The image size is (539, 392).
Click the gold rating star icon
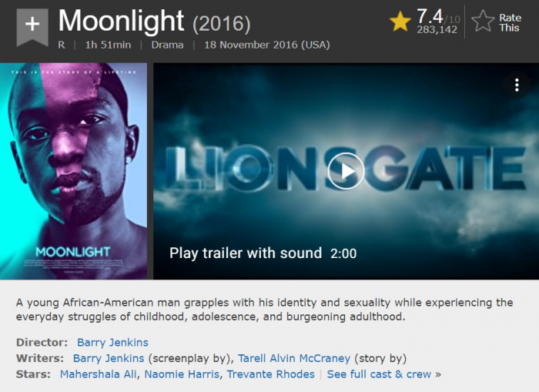(x=400, y=22)
